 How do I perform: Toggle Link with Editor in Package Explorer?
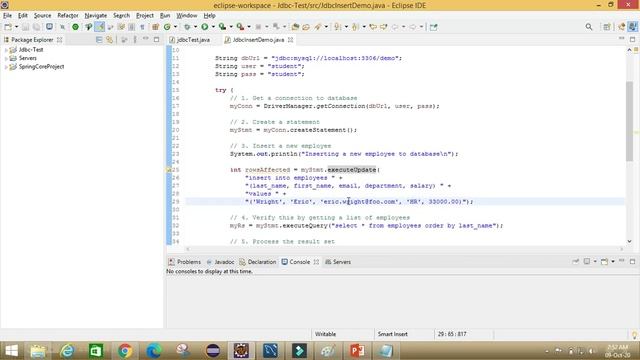(109, 40)
